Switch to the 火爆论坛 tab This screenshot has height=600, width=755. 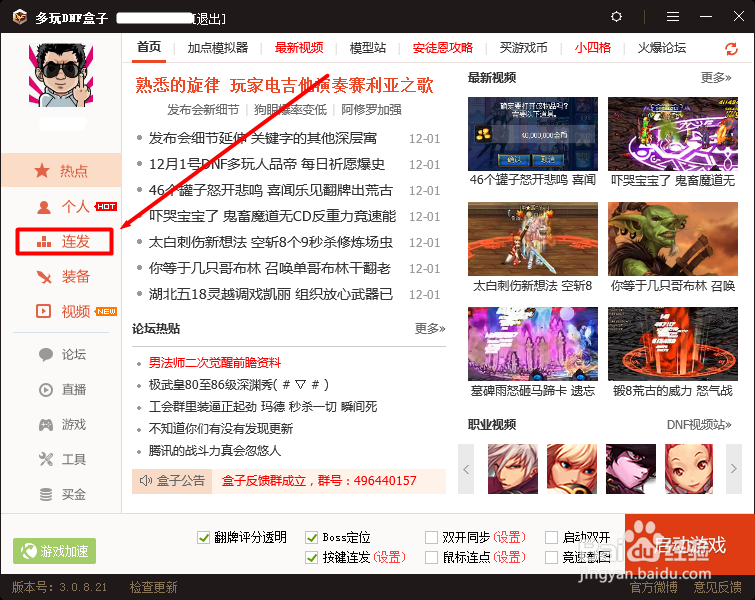pos(662,48)
